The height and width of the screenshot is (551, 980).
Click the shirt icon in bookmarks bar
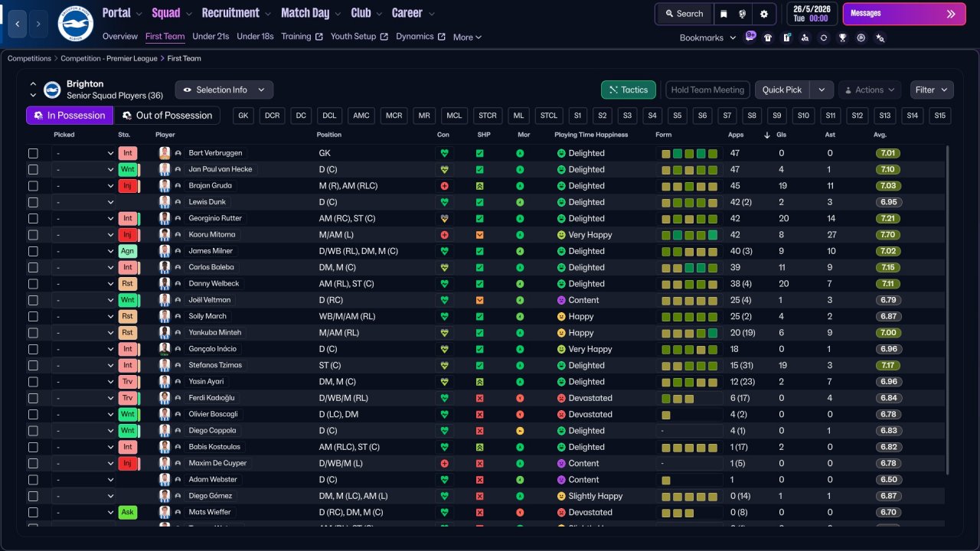click(768, 37)
